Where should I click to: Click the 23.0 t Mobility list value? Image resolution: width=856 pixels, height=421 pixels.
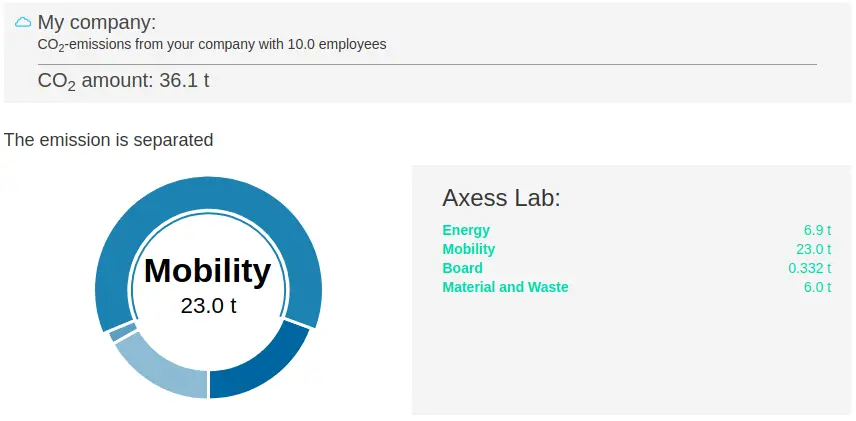[813, 249]
